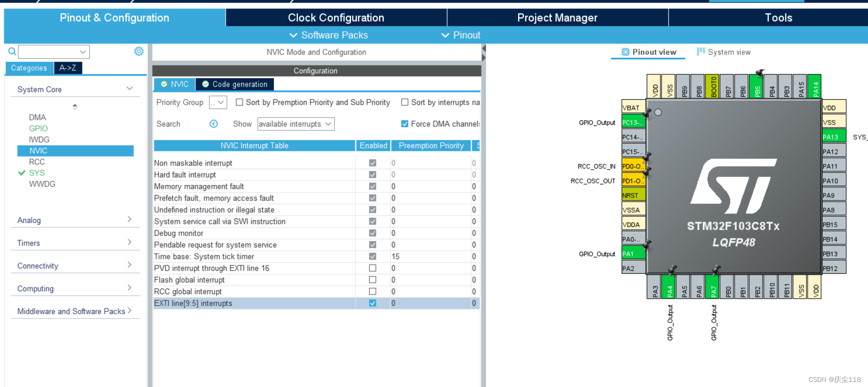Viewport: 868px width, 387px height.
Task: Open IWDG in System Core list
Action: [x=39, y=140]
